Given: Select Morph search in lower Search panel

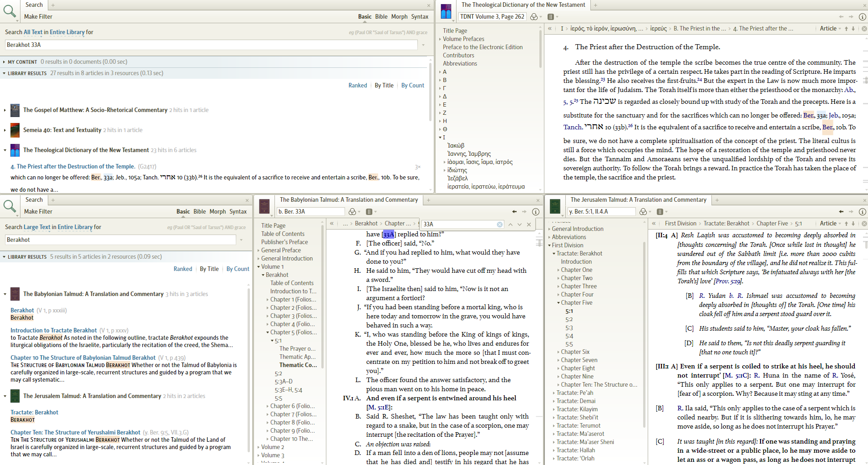Looking at the screenshot, I should click(217, 212).
